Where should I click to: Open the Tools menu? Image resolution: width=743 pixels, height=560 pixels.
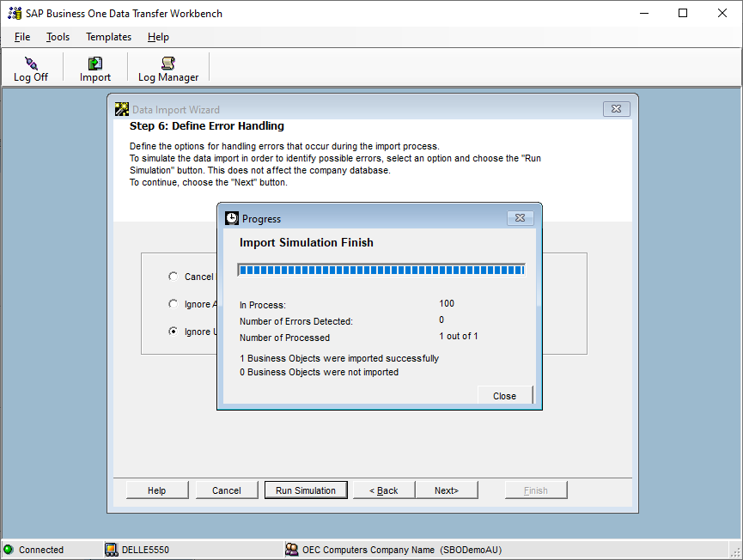click(x=58, y=37)
